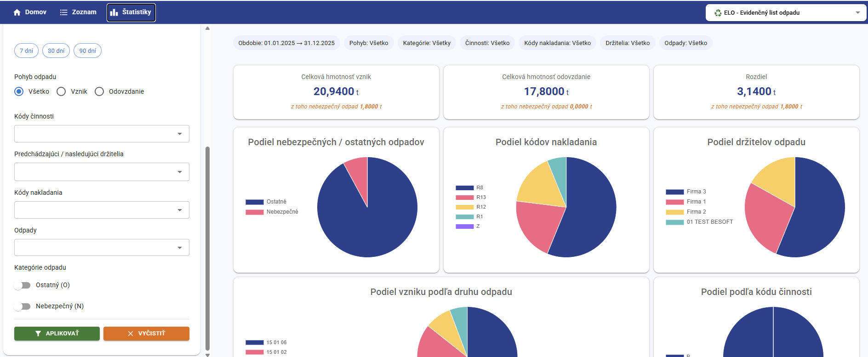Navigate to the Domov tab

[30, 12]
